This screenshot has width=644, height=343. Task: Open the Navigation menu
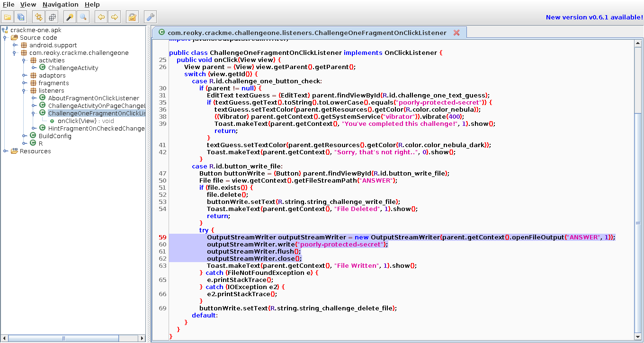click(60, 4)
